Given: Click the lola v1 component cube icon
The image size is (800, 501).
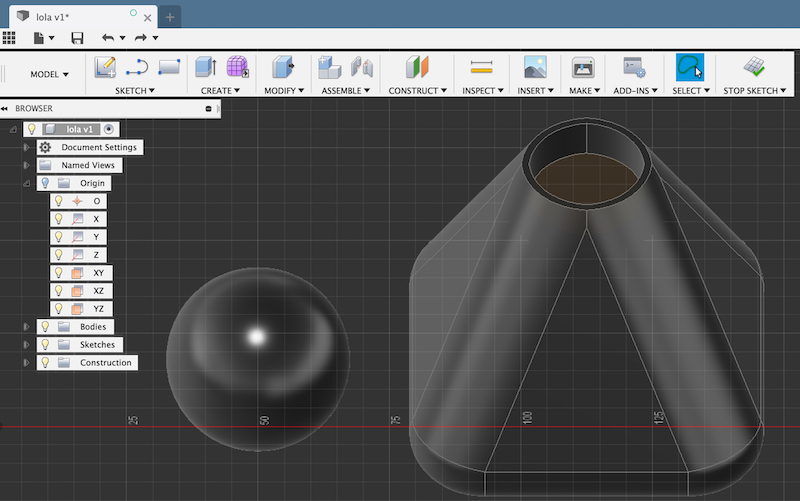Looking at the screenshot, I should (50, 129).
